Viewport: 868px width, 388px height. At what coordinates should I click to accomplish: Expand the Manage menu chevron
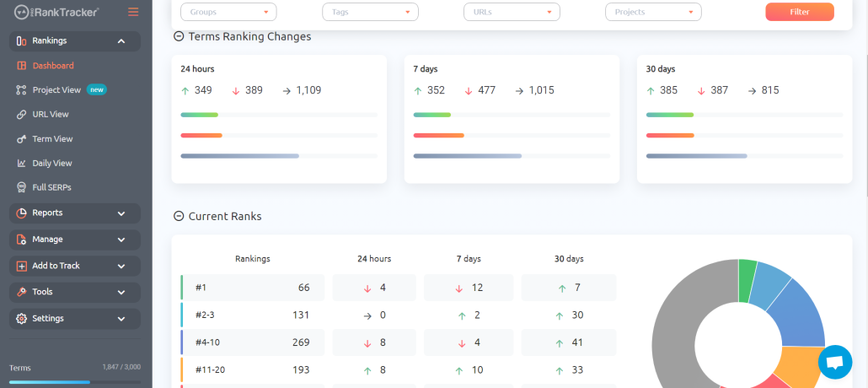(121, 240)
